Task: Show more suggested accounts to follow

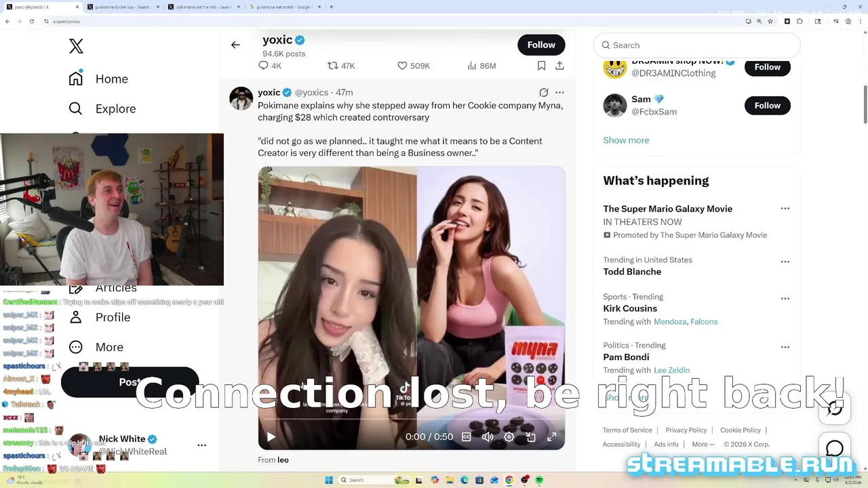Action: pyautogui.click(x=626, y=140)
